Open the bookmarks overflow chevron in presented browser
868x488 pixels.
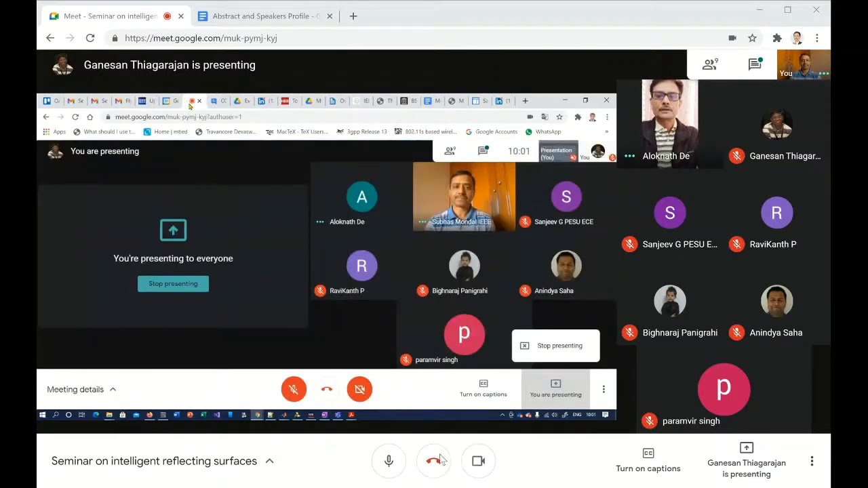click(606, 131)
